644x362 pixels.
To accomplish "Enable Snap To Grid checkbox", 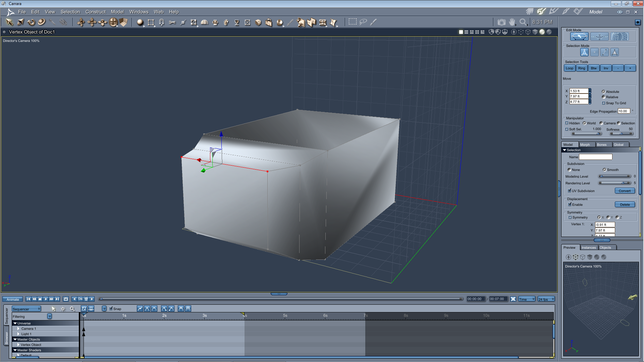I will (603, 103).
